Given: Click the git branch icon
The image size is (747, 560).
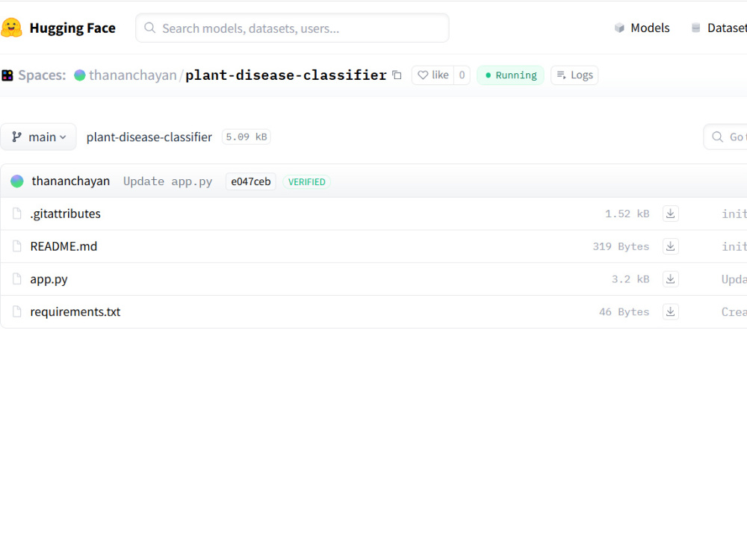Looking at the screenshot, I should pos(16,137).
